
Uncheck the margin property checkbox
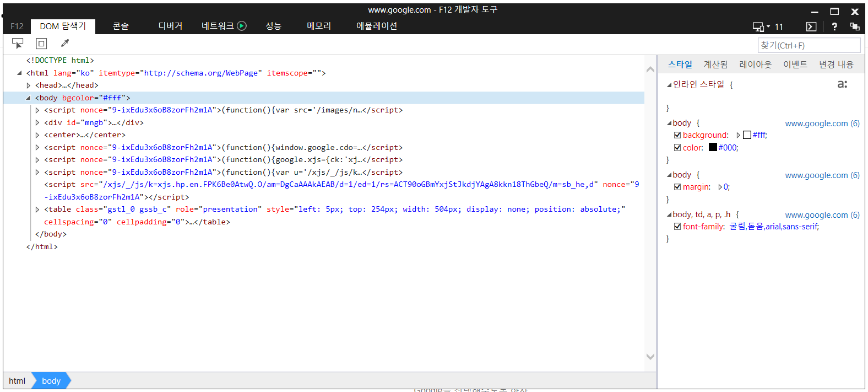(x=677, y=187)
